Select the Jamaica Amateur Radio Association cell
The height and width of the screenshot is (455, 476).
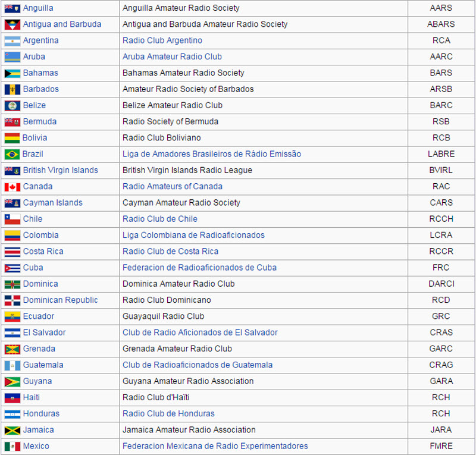264,430
